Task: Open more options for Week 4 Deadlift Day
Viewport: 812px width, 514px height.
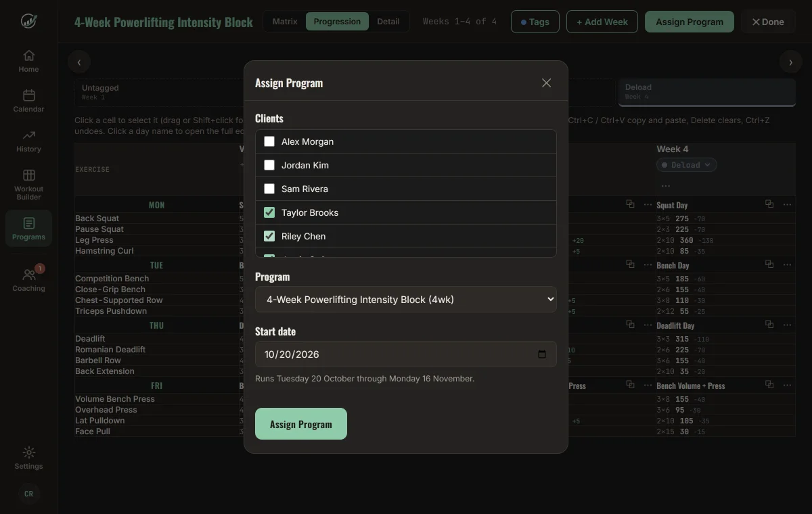Action: tap(787, 325)
